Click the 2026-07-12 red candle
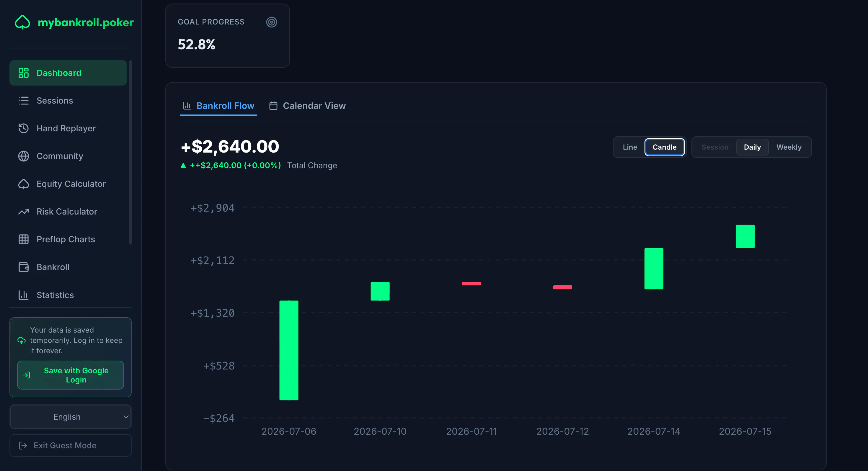The image size is (868, 471). pyautogui.click(x=563, y=287)
